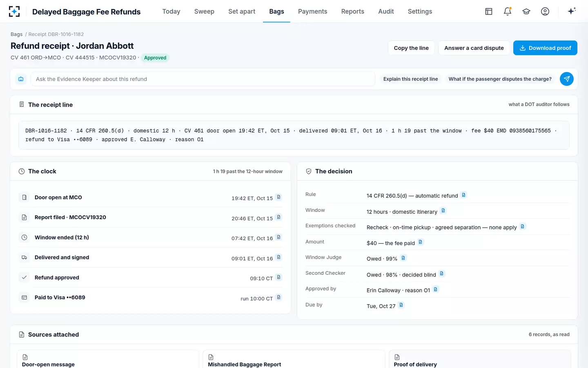Go to the Today tab

click(x=171, y=11)
